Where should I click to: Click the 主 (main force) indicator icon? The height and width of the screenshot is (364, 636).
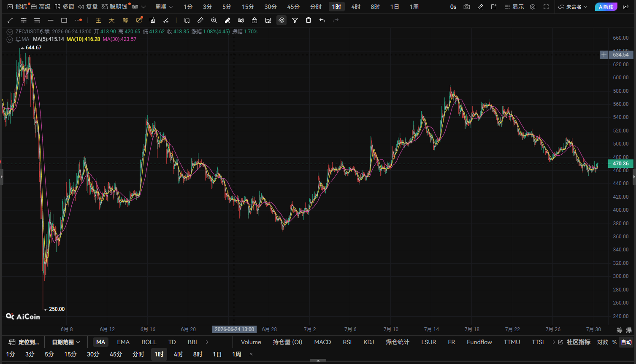98,20
